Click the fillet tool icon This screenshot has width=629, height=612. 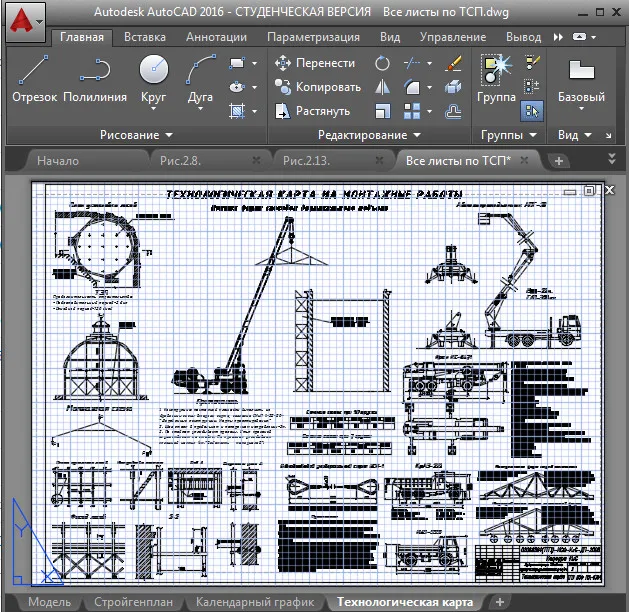(412, 87)
